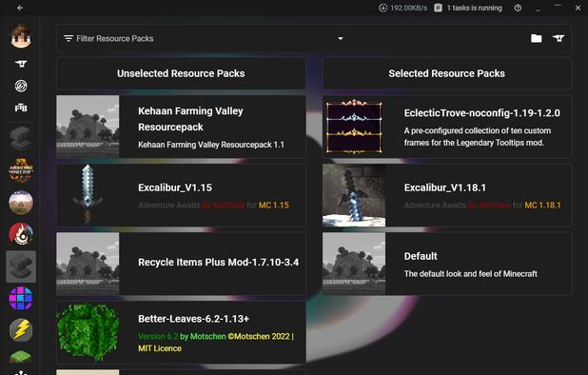Select the Default resource pack
588x375 pixels.
click(x=446, y=264)
